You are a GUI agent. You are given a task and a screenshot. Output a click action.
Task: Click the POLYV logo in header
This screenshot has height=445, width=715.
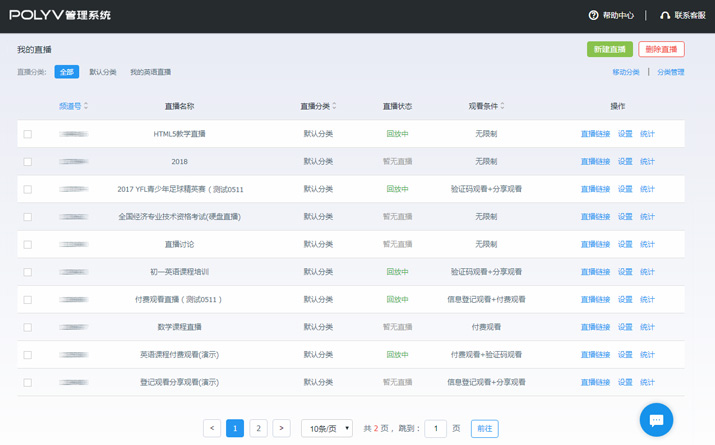point(60,15)
